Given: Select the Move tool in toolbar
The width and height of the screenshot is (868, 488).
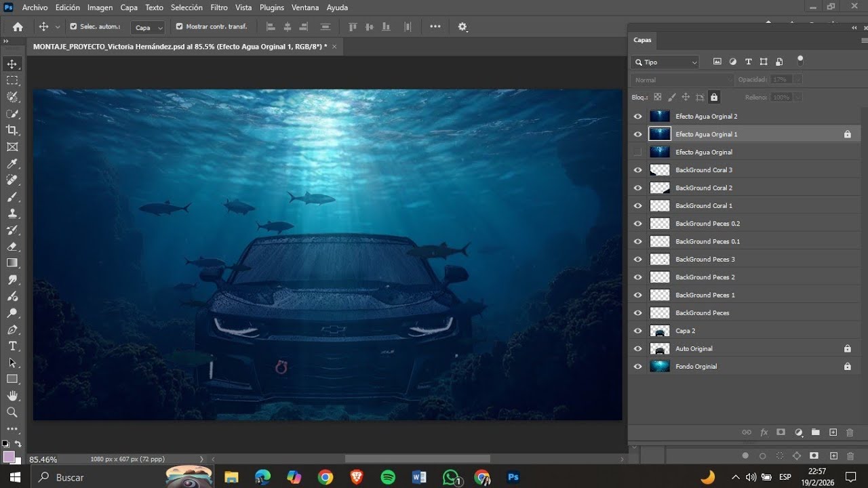Looking at the screenshot, I should (12, 64).
